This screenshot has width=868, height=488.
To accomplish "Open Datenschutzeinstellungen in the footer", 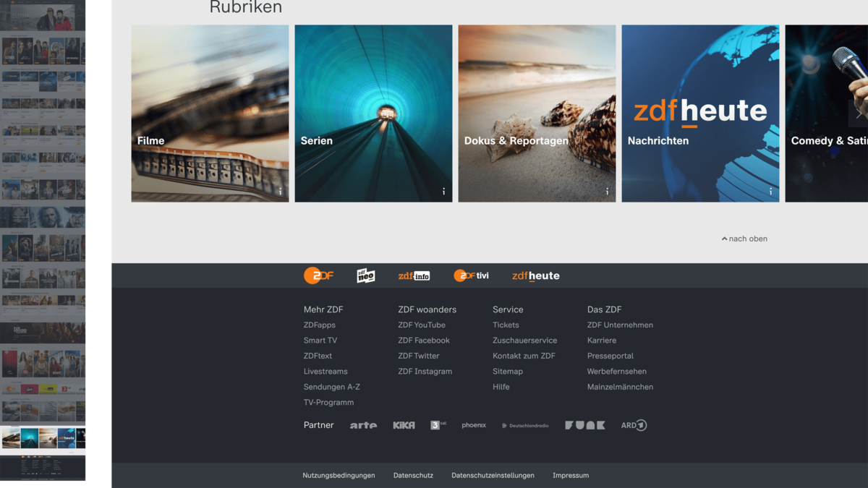I will [493, 475].
